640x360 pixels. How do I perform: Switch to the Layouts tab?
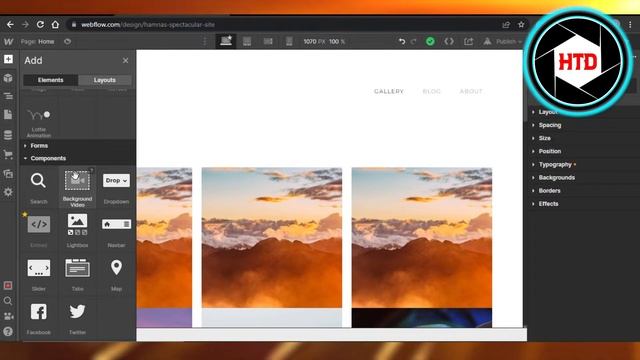coord(105,80)
